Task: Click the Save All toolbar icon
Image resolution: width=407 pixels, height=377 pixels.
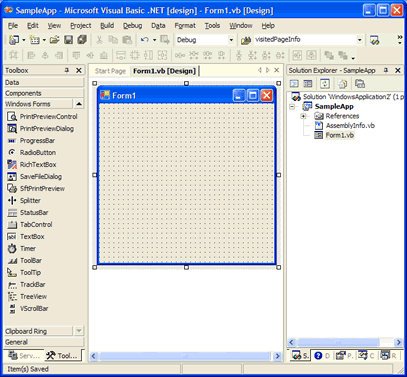Action: pos(82,40)
